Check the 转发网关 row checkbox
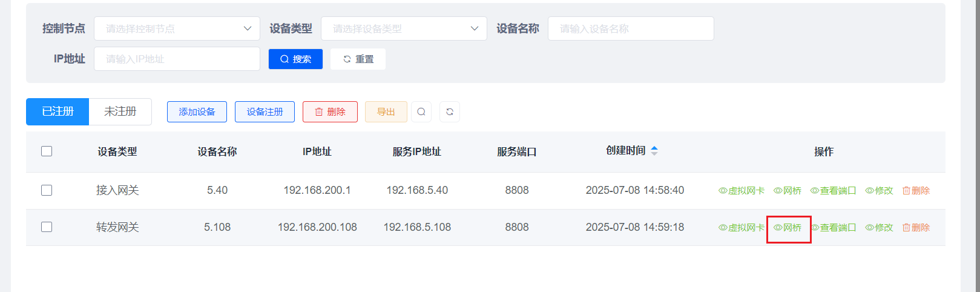 (x=47, y=227)
